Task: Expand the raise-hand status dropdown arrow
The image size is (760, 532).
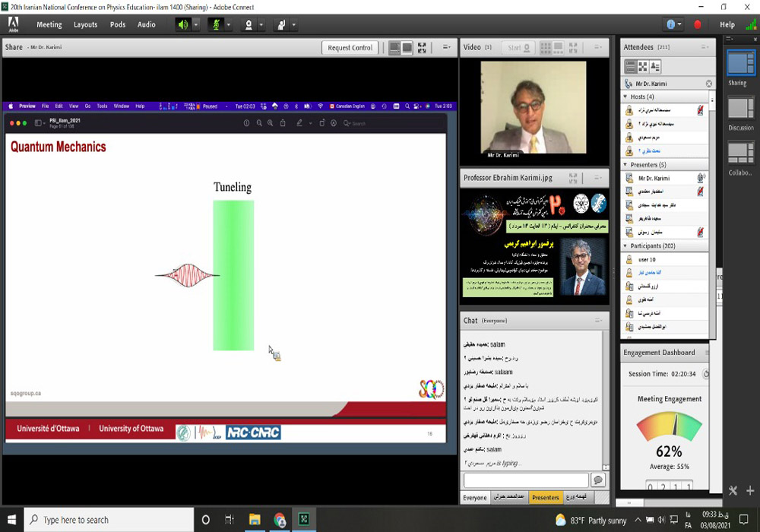Action: [x=293, y=24]
